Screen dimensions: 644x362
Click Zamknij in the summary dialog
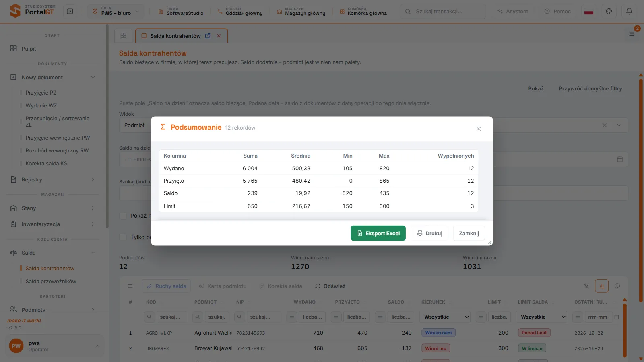click(469, 233)
